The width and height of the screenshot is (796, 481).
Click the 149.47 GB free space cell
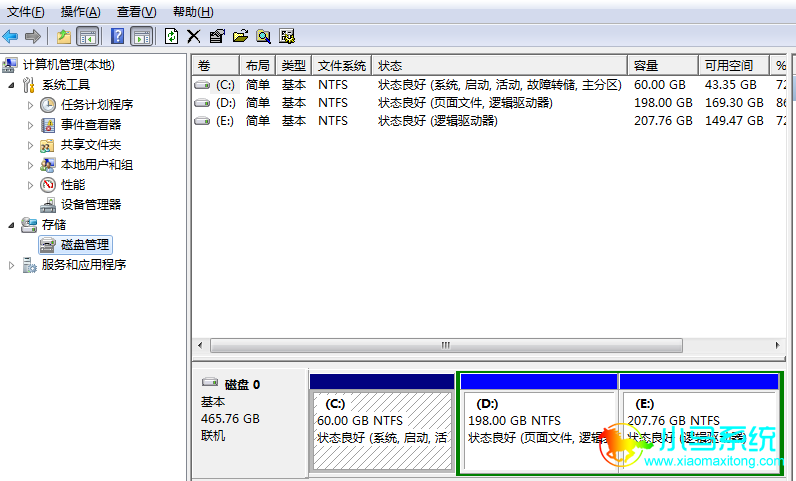734,121
